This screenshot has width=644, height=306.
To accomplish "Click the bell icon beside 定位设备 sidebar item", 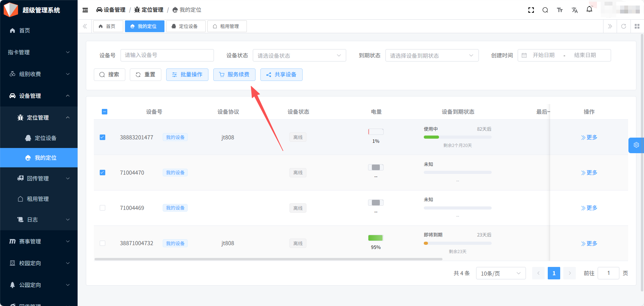I will click(x=28, y=138).
